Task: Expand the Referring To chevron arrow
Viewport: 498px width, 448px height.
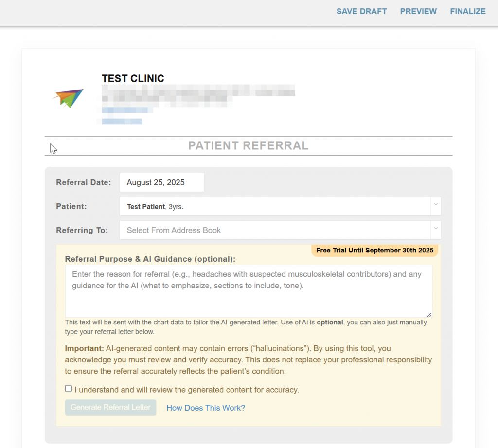Action: 436,229
